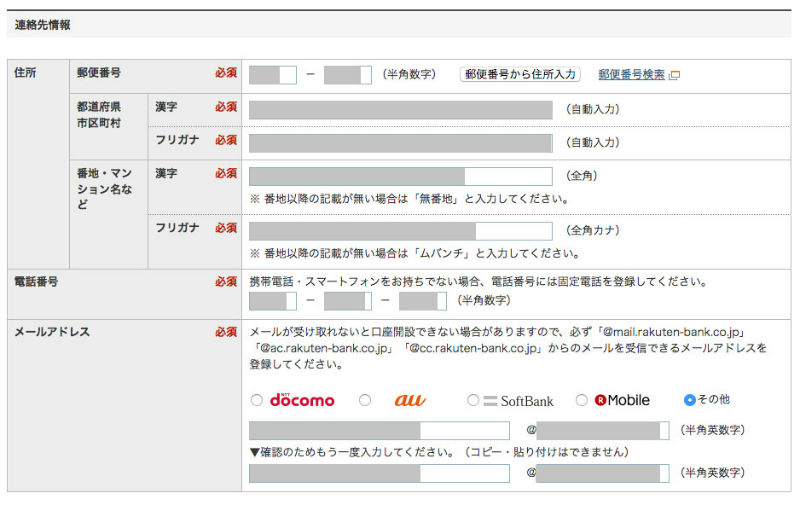Click the email confirmation local-part field

click(x=379, y=473)
